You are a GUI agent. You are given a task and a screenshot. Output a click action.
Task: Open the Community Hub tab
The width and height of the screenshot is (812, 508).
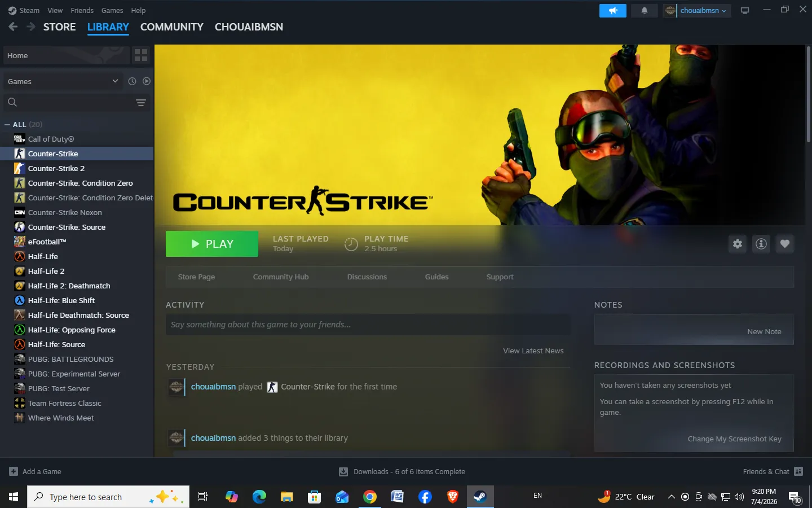[x=281, y=277]
